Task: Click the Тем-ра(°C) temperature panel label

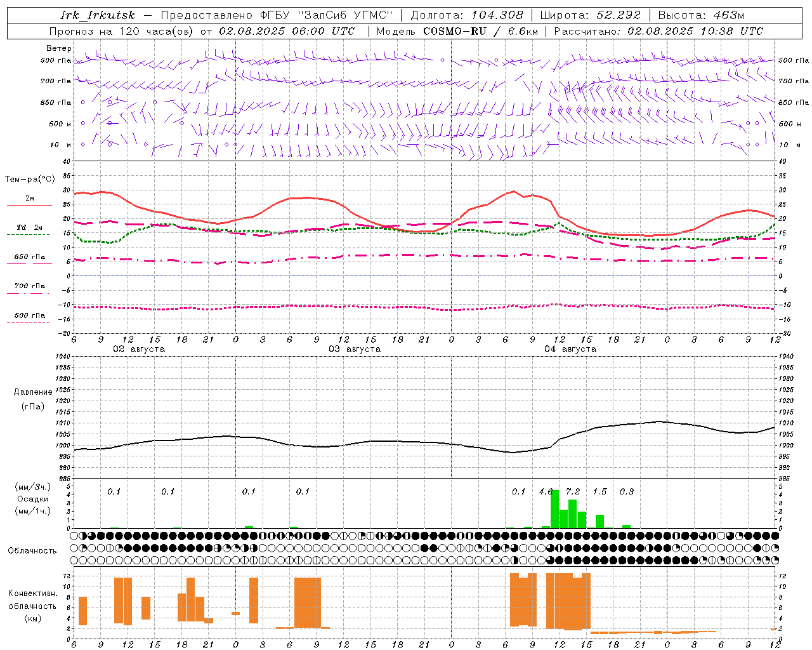Action: click(x=30, y=180)
